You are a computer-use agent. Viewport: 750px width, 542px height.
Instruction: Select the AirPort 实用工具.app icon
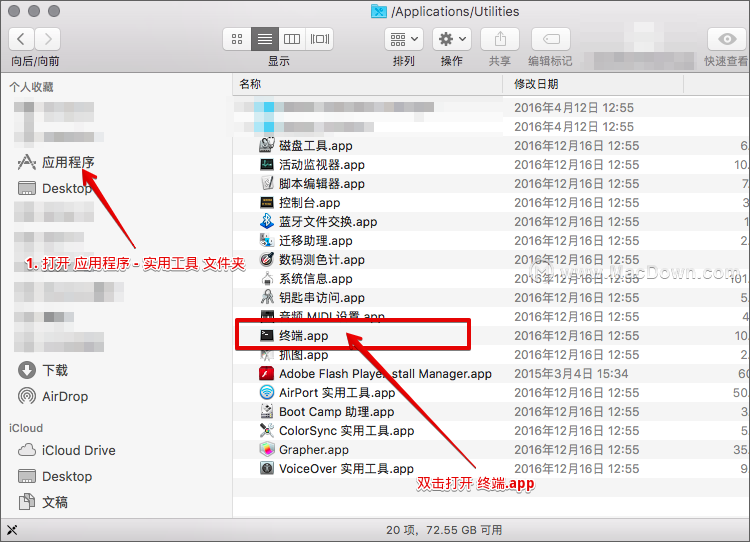coord(267,392)
